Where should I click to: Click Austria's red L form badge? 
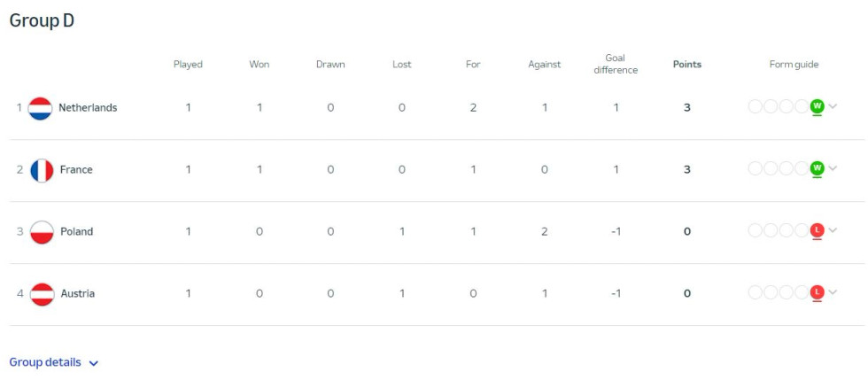pyautogui.click(x=817, y=291)
